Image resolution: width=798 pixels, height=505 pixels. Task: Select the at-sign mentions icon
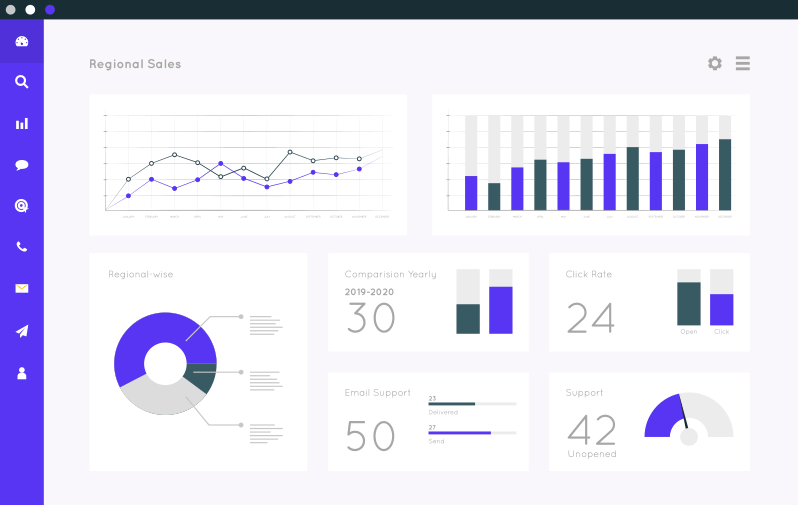click(22, 206)
